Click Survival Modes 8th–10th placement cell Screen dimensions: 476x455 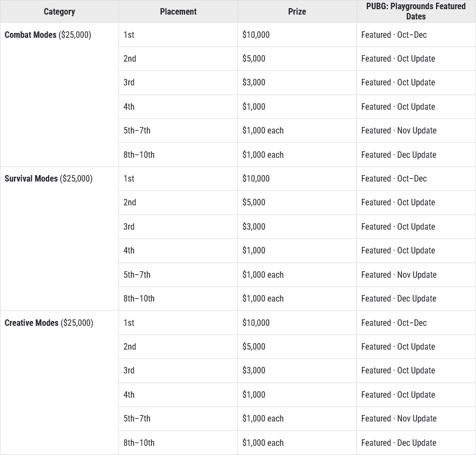(x=178, y=298)
